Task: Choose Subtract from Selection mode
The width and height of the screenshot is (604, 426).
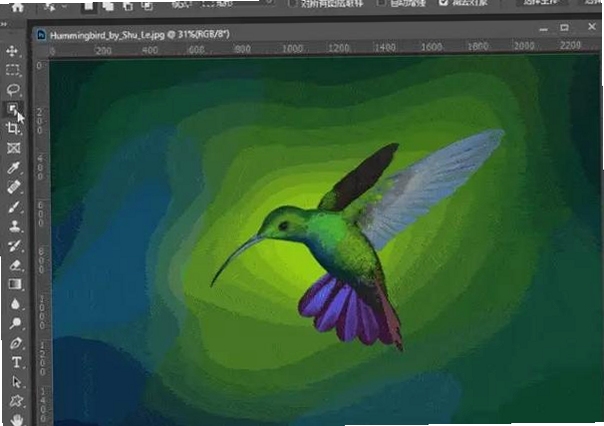Action: tap(128, 6)
